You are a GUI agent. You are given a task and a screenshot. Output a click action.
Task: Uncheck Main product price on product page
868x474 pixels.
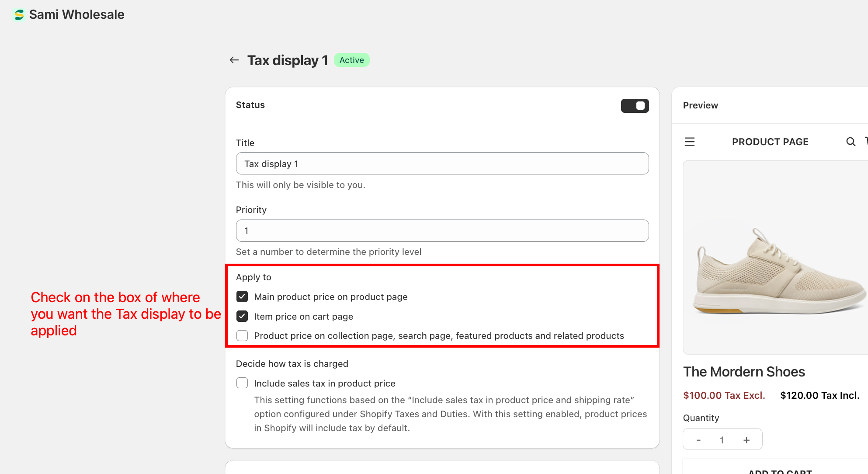[242, 297]
